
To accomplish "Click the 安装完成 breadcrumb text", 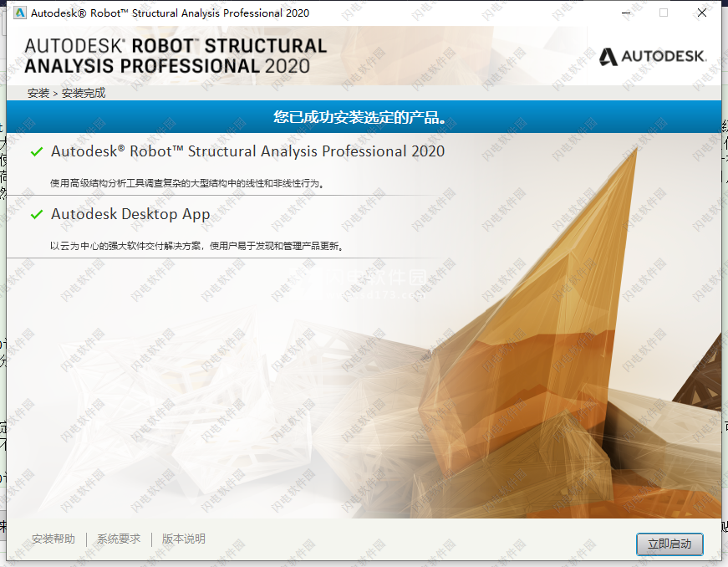I will (x=84, y=93).
